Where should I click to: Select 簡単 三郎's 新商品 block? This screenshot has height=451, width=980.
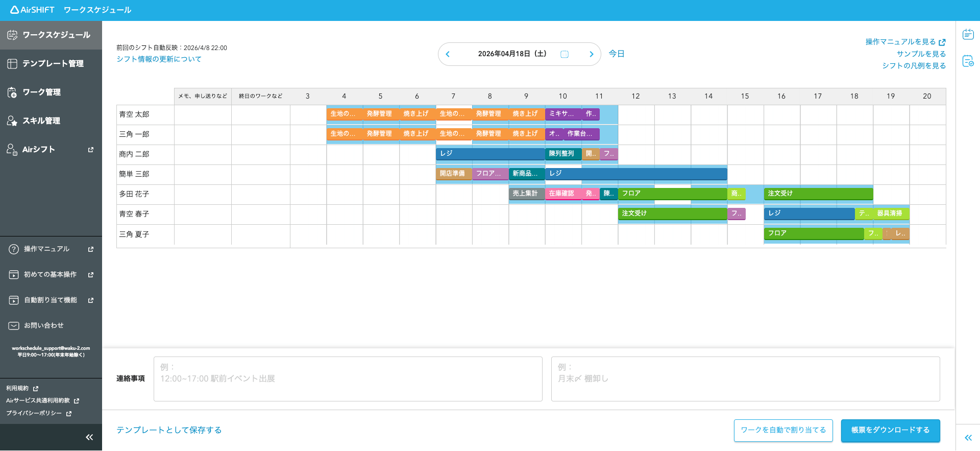[527, 174]
